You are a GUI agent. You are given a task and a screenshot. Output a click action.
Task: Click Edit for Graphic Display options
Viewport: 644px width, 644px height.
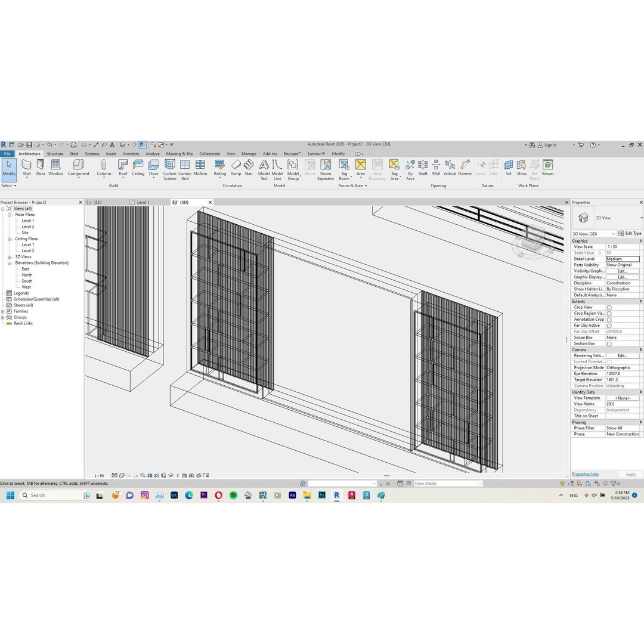coord(622,277)
